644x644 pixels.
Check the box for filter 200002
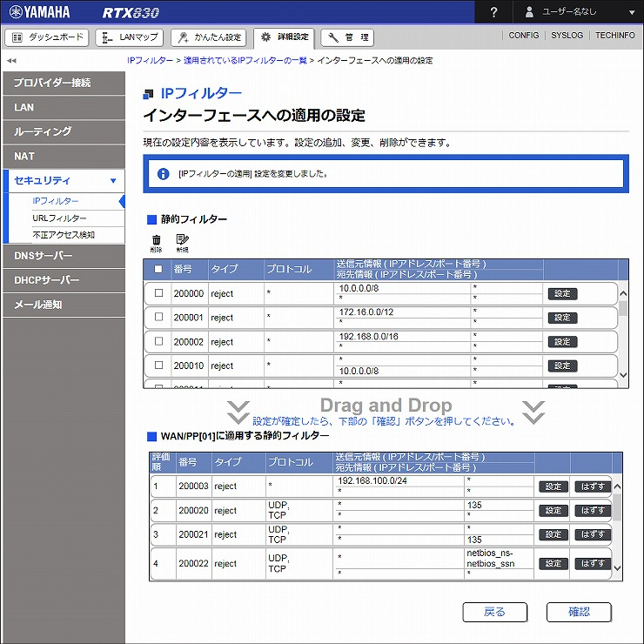[158, 341]
